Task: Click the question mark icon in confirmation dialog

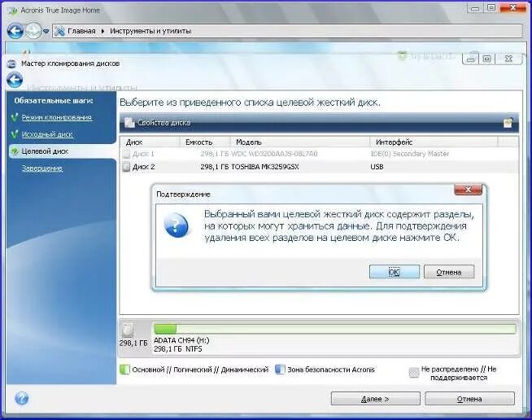Action: tap(176, 225)
